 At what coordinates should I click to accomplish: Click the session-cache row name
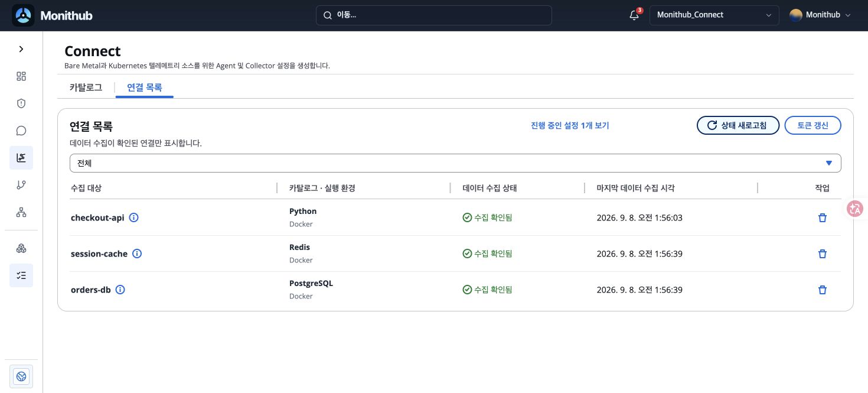(99, 254)
